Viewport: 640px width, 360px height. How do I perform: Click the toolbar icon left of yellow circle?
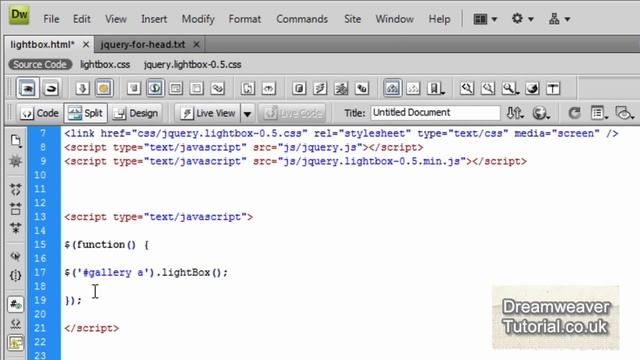82,88
